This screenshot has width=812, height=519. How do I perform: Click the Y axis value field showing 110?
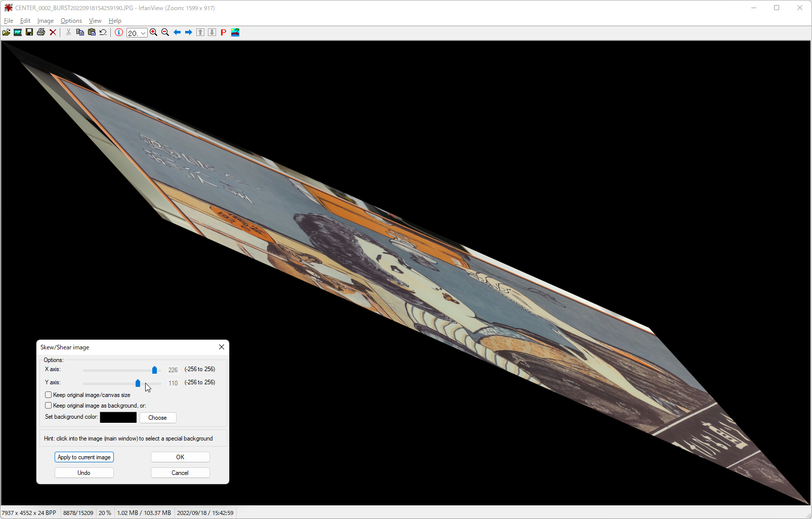point(173,383)
